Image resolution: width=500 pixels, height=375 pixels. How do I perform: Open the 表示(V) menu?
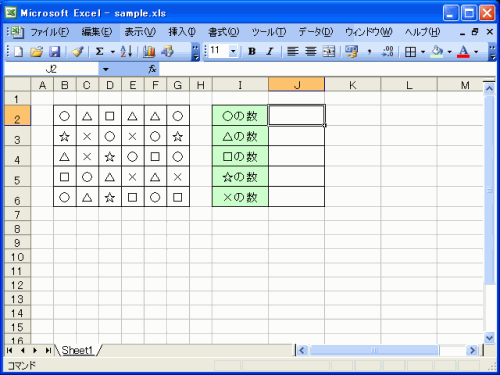[x=140, y=32]
